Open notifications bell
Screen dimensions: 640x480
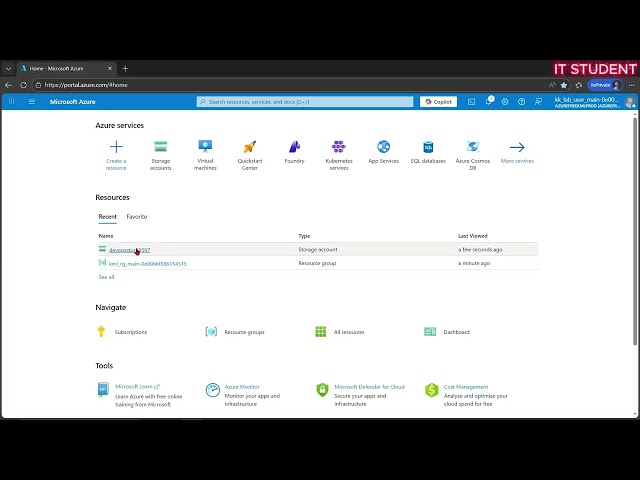click(489, 101)
